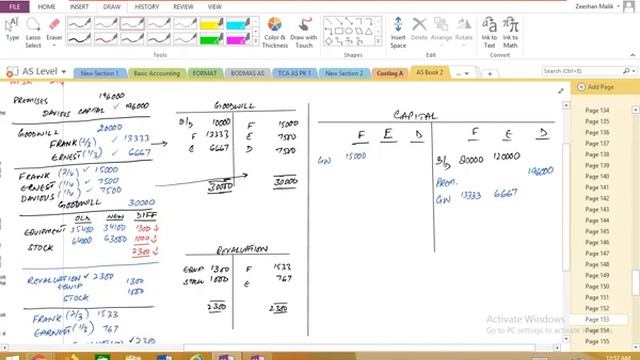Pick the yellow highlighter pen

point(211,24)
